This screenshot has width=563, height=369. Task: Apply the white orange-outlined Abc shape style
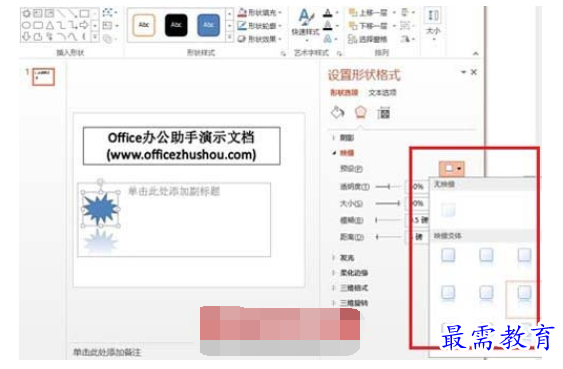[x=144, y=25]
